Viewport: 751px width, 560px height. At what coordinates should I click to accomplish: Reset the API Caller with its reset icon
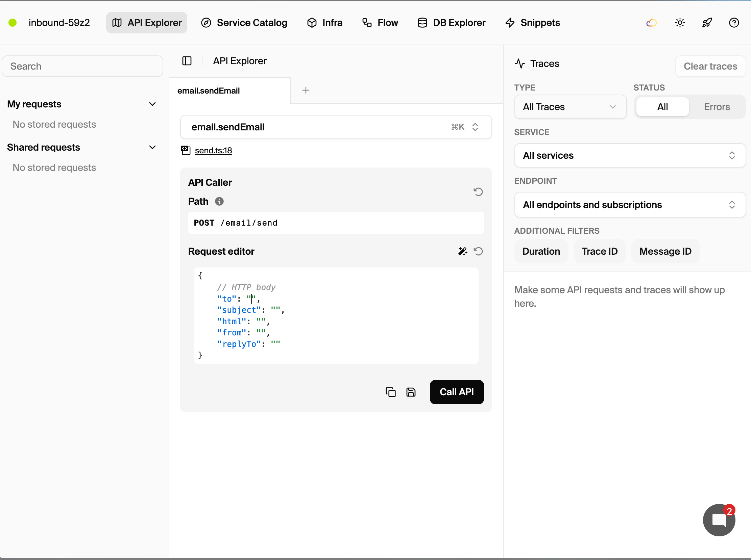tap(478, 192)
